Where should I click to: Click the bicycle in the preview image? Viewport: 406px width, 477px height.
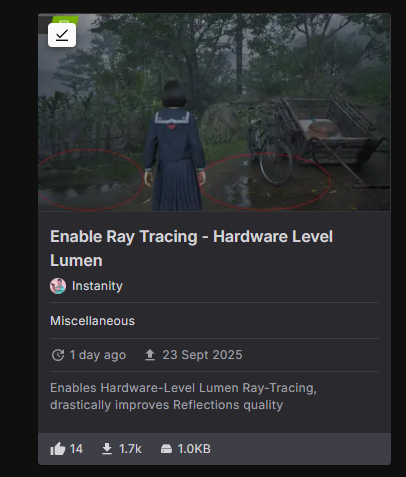[x=268, y=145]
